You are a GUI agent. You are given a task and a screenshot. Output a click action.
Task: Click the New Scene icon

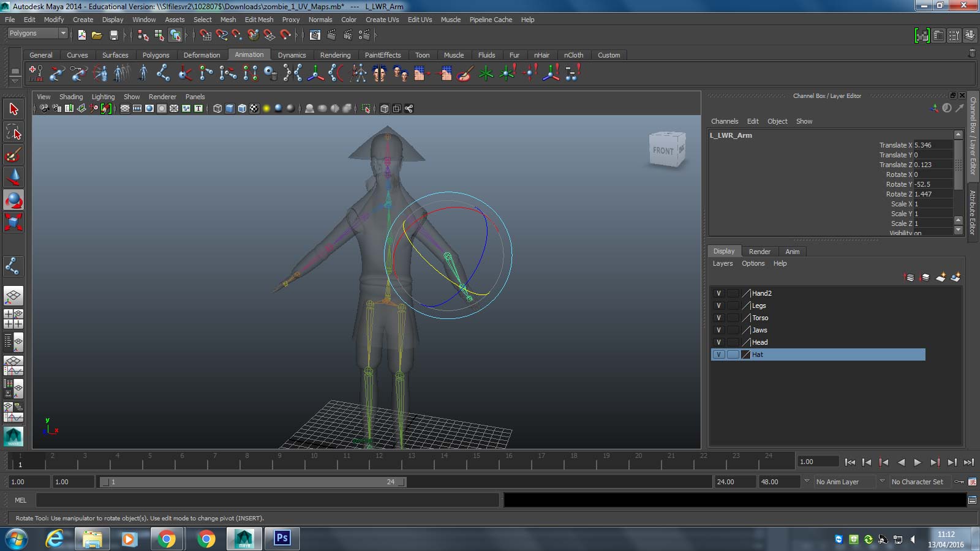click(81, 35)
